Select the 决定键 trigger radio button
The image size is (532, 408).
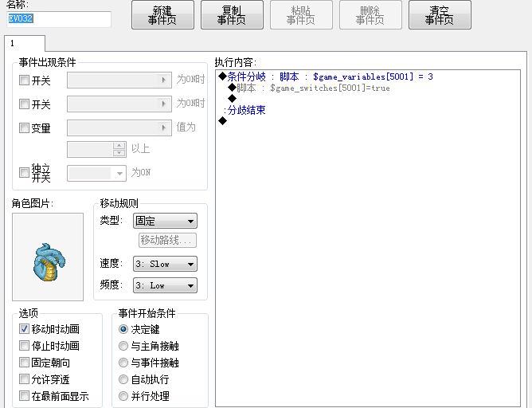tap(123, 329)
